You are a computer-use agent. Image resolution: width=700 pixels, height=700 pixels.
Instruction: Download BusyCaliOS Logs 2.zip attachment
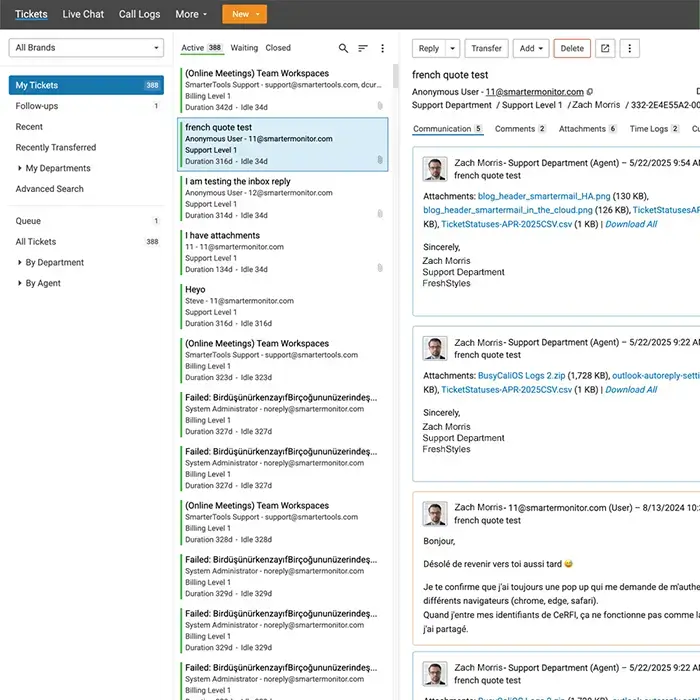point(521,375)
